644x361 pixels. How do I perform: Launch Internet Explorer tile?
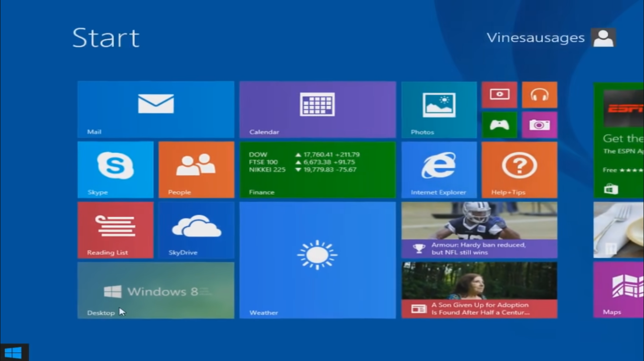coord(439,170)
